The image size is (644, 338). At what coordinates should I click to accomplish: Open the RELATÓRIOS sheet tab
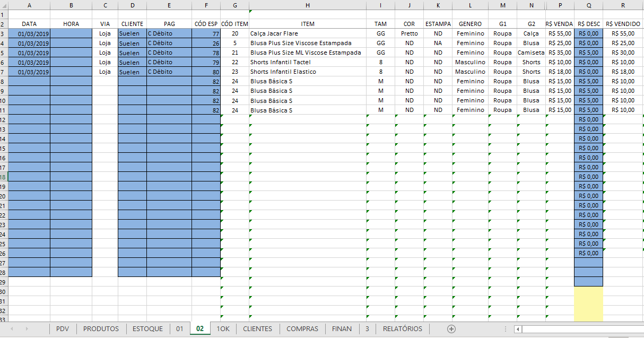(x=403, y=329)
